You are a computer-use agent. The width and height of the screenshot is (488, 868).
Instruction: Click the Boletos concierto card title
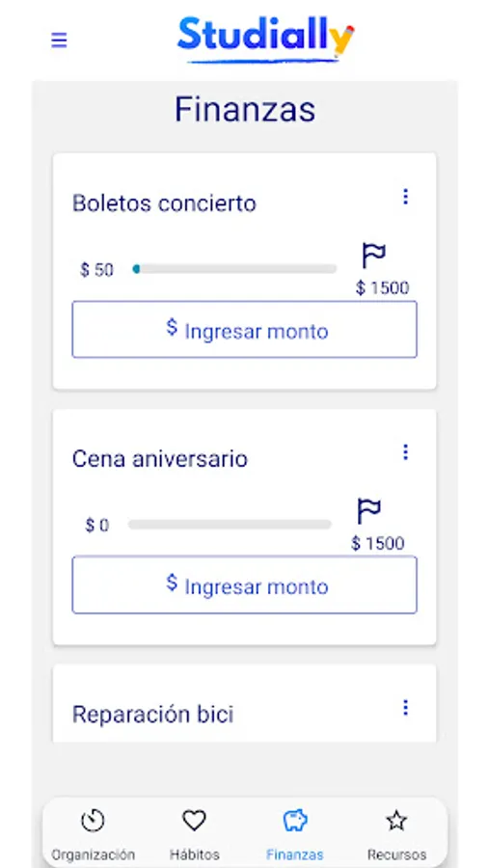164,203
